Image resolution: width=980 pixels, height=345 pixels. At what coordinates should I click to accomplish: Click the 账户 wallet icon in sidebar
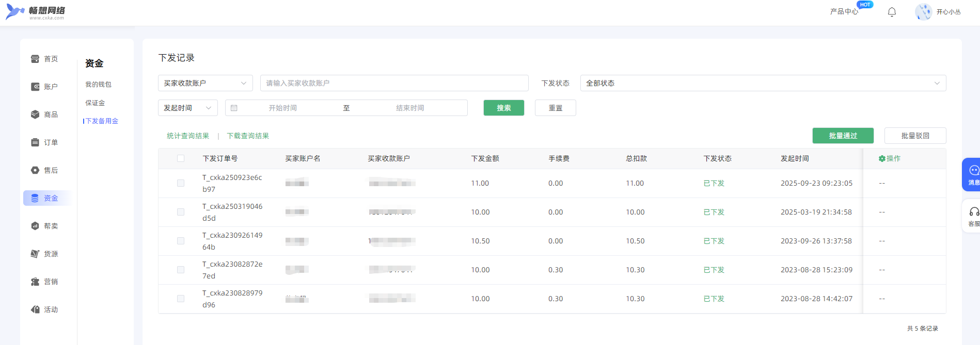[35, 87]
